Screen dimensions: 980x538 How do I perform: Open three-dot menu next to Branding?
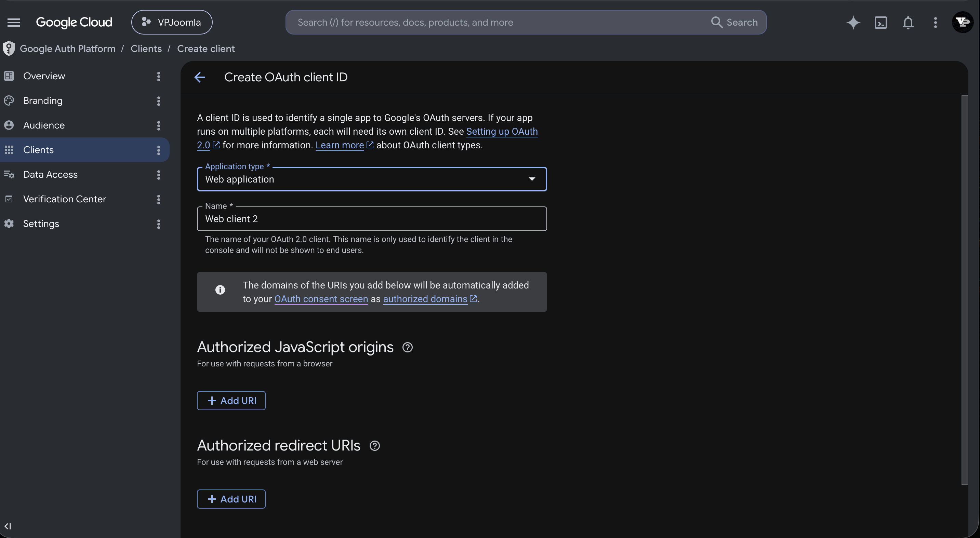[x=159, y=101]
